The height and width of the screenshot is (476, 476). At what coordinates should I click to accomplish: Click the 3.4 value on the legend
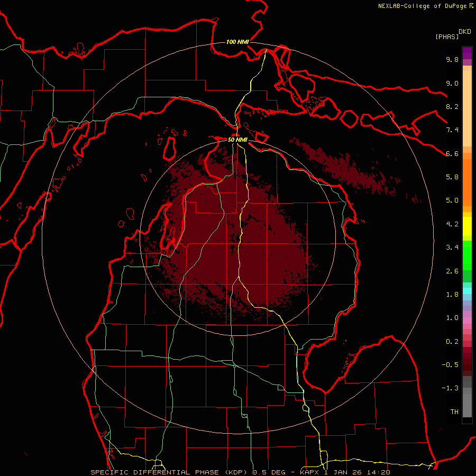tap(452, 248)
